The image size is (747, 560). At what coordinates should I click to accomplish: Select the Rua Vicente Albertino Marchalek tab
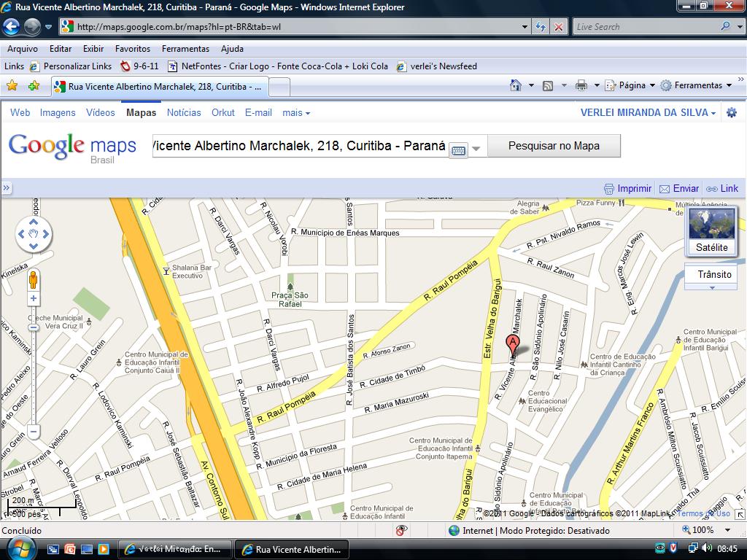click(x=160, y=87)
